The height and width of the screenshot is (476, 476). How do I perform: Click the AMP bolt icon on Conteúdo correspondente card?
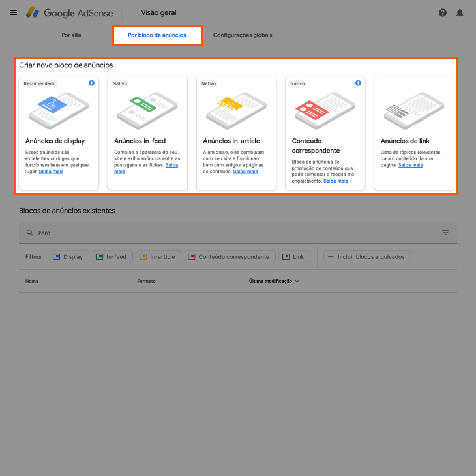point(358,83)
